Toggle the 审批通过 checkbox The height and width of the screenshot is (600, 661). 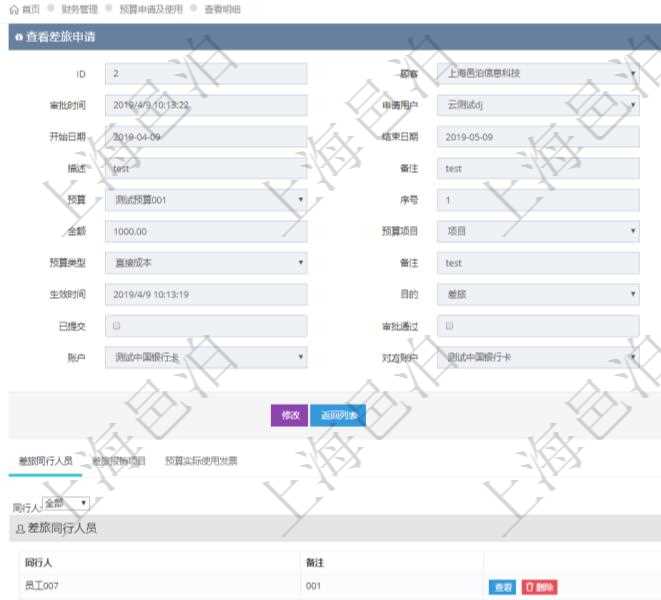tap(449, 326)
